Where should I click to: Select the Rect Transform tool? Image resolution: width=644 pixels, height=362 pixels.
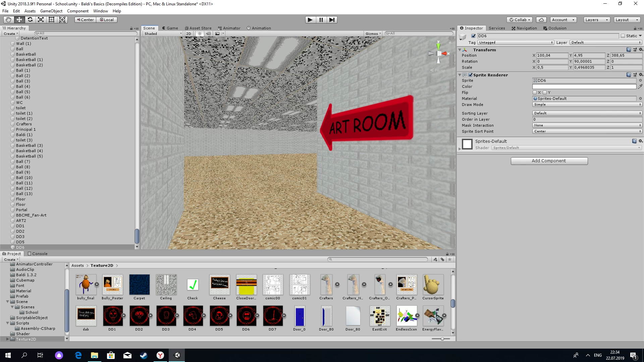[x=51, y=20]
